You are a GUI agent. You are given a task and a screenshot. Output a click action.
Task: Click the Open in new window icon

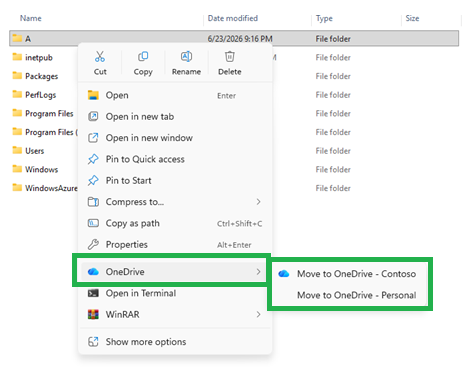tap(93, 138)
